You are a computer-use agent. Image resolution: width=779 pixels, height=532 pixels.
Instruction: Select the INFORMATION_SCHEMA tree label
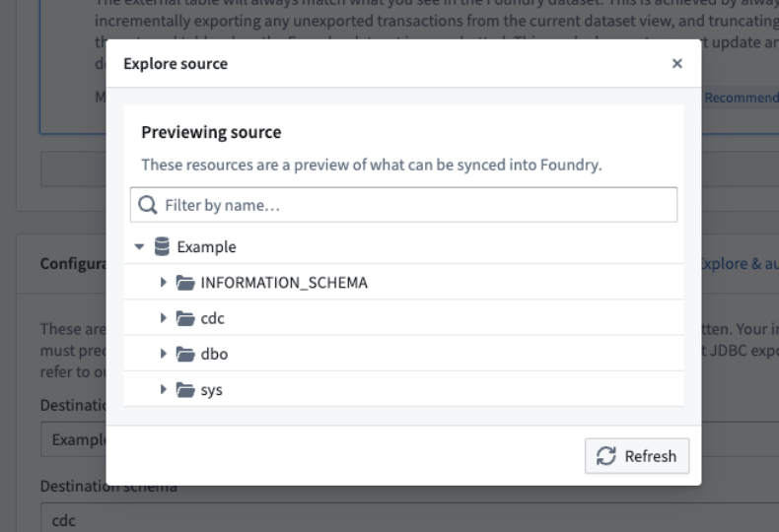tap(284, 283)
